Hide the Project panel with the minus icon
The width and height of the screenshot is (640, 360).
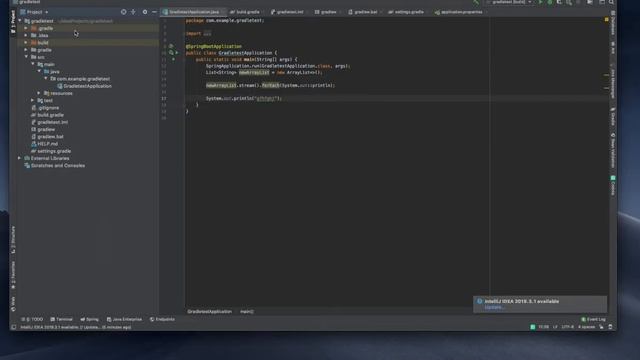[154, 12]
